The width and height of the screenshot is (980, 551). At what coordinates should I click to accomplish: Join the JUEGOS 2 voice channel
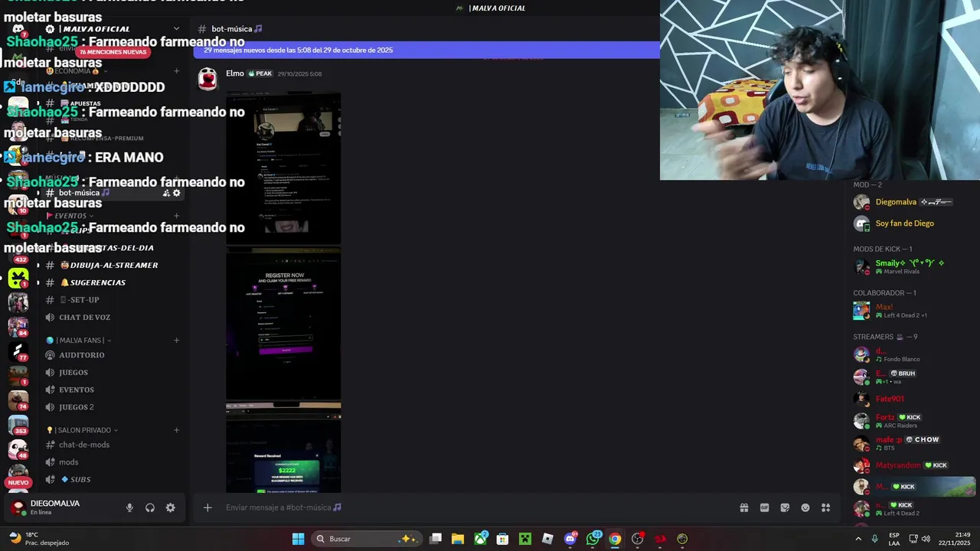[113, 407]
